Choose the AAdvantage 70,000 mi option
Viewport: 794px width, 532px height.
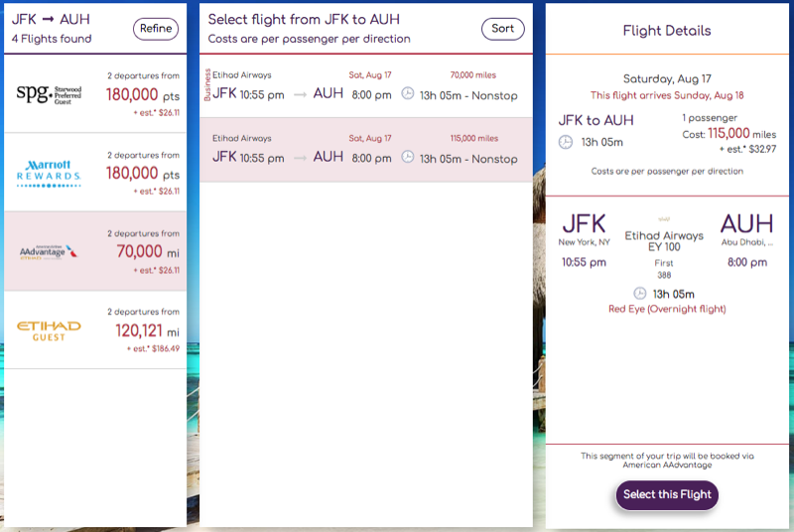(x=95, y=251)
